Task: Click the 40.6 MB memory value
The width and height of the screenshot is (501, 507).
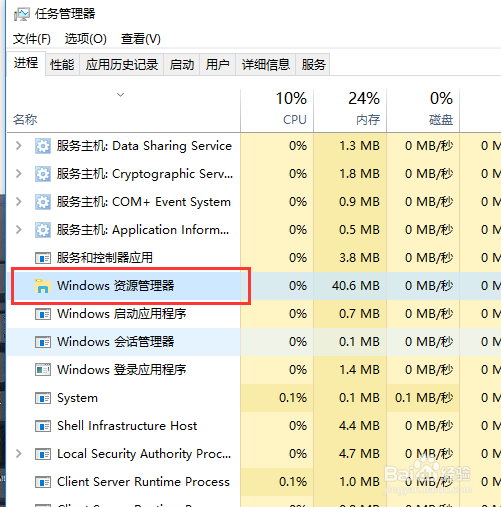Action: coord(356,286)
